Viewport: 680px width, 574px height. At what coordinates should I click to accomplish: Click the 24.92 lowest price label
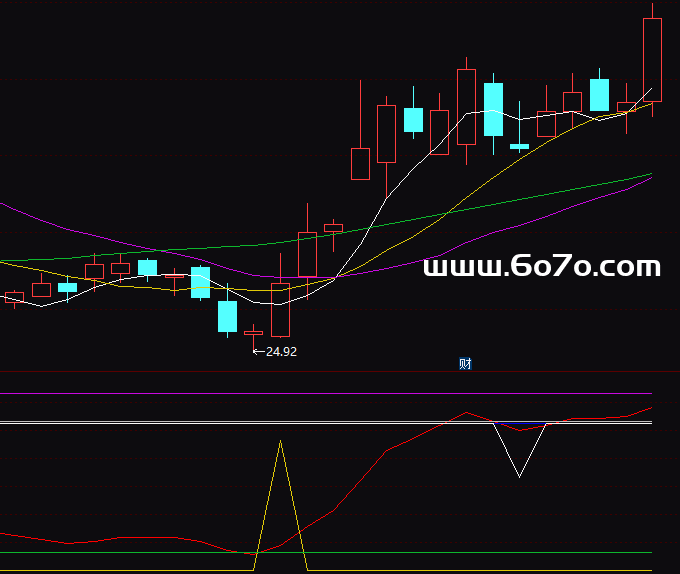pyautogui.click(x=281, y=351)
